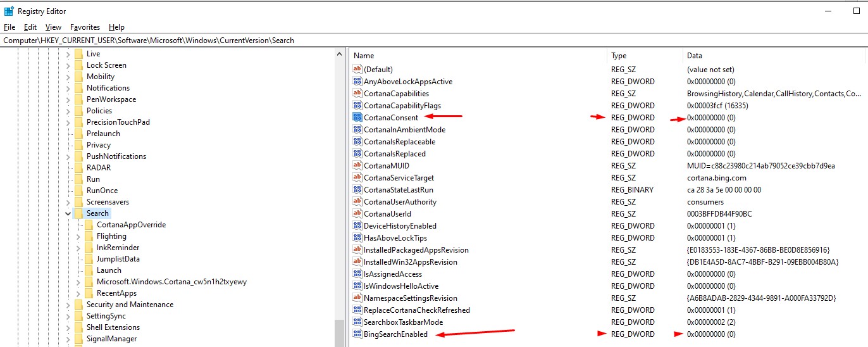This screenshot has height=347, width=868.
Task: Click the Registry Editor app icon in title bar
Action: click(9, 11)
